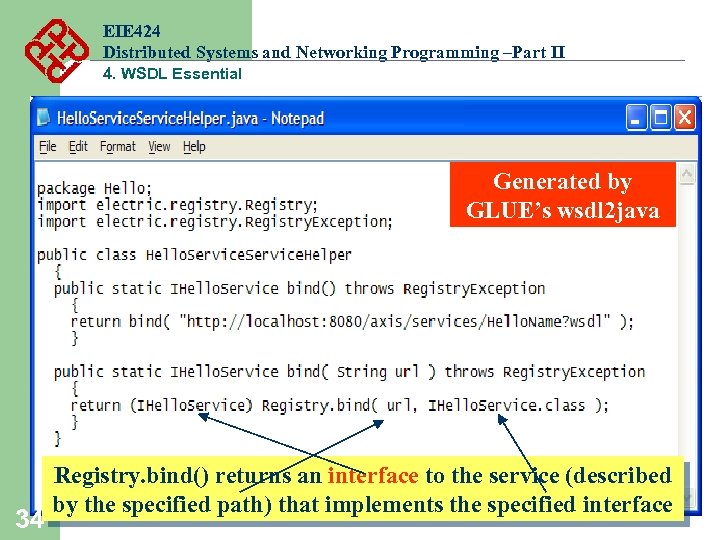This screenshot has height=540, width=720.
Task: Close the HelloServiceServiceHelper.java Notepad window
Action: [x=685, y=118]
